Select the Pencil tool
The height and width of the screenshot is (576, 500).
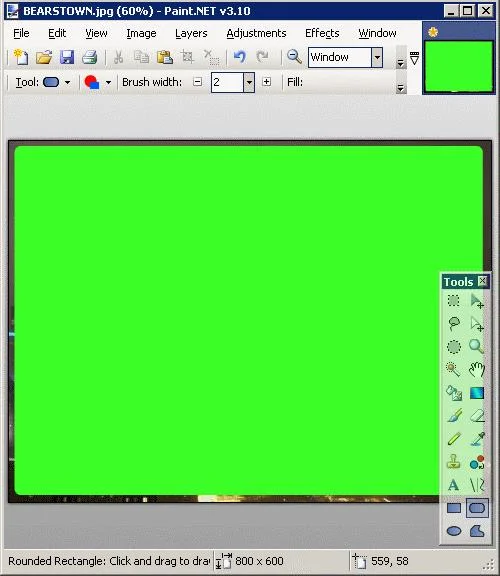coord(454,439)
